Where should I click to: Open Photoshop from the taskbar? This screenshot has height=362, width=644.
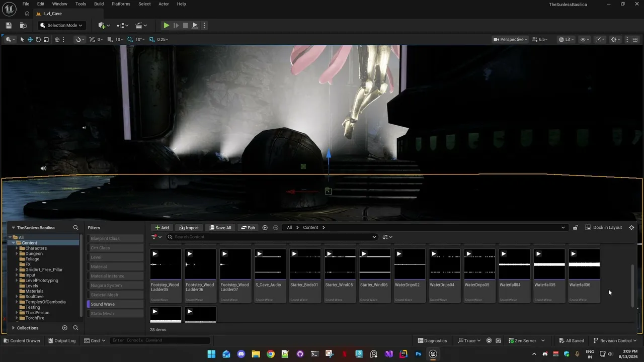[x=418, y=354]
